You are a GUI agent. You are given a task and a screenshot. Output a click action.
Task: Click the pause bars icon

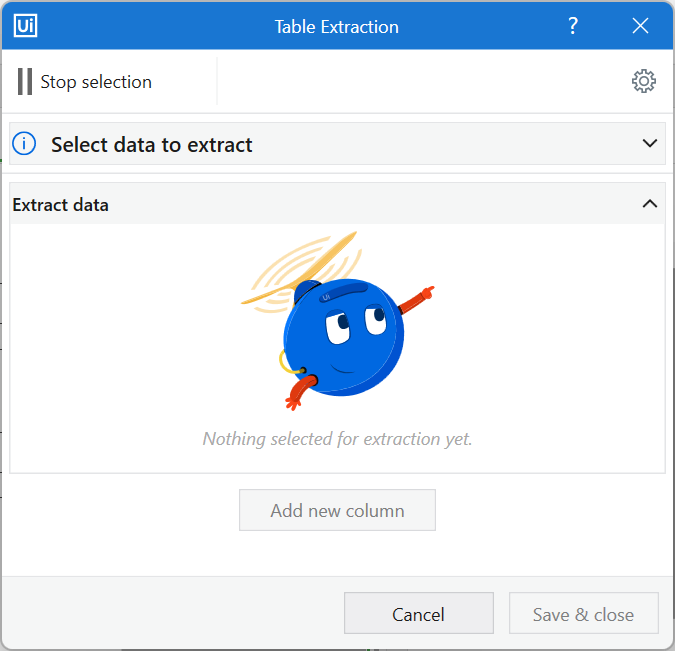tap(25, 82)
